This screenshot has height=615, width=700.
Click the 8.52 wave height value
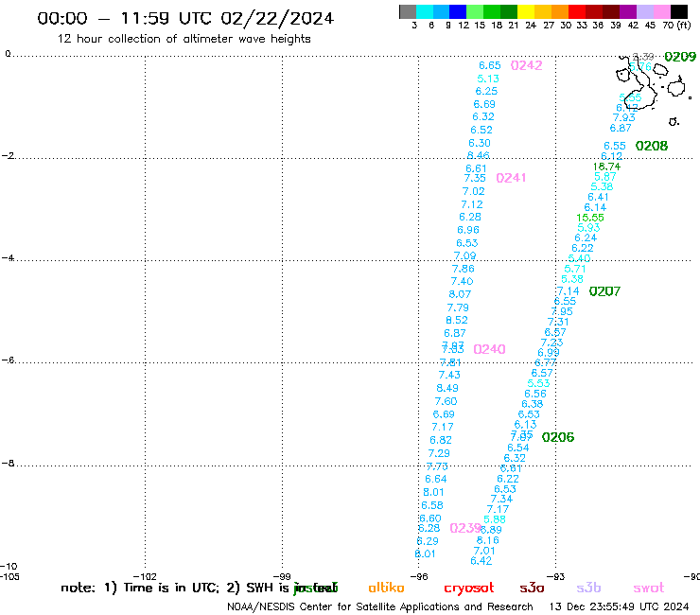457,320
